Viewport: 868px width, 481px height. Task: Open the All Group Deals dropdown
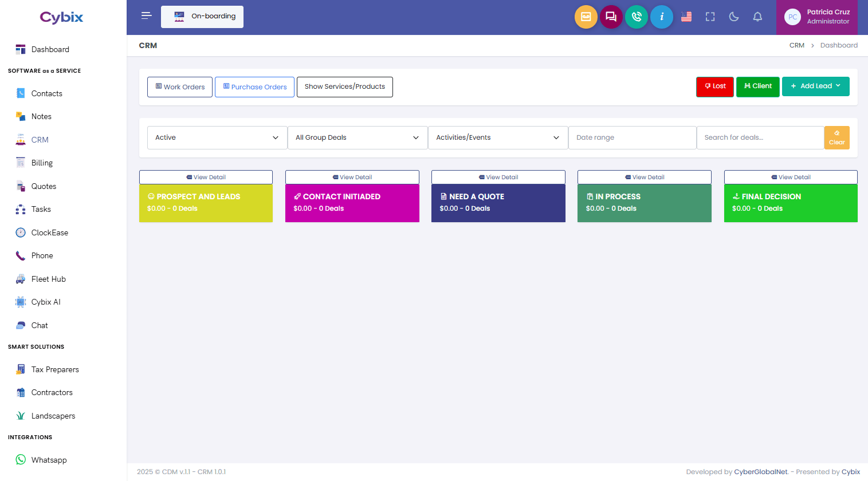(358, 137)
